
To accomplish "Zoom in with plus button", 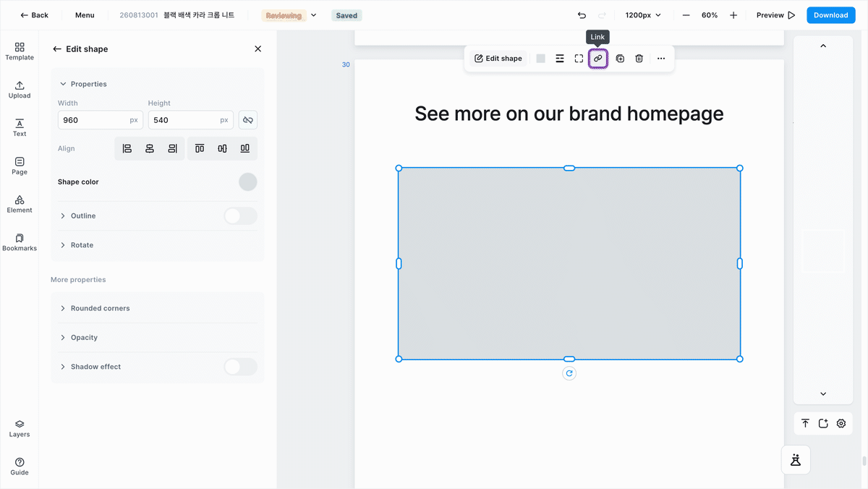I will [x=733, y=15].
